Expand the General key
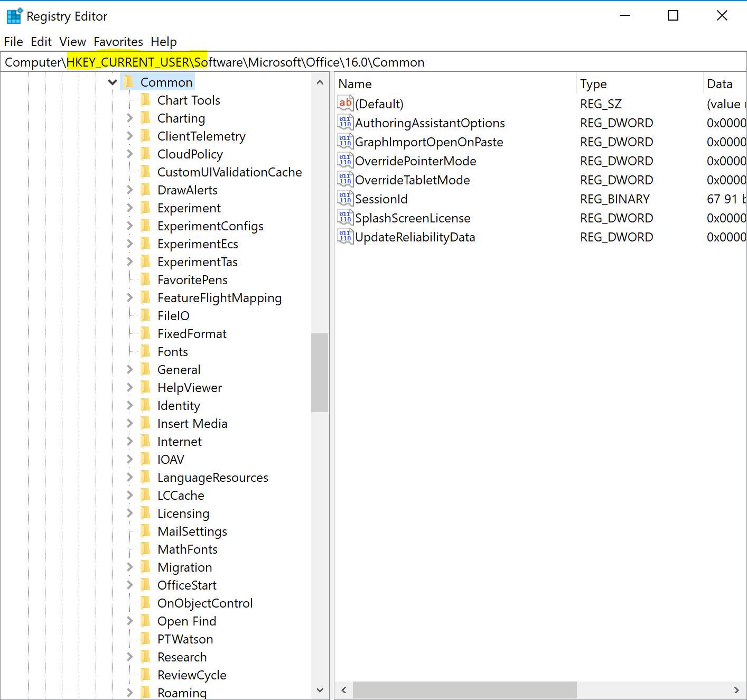Viewport: 747px width, 700px height. point(129,369)
